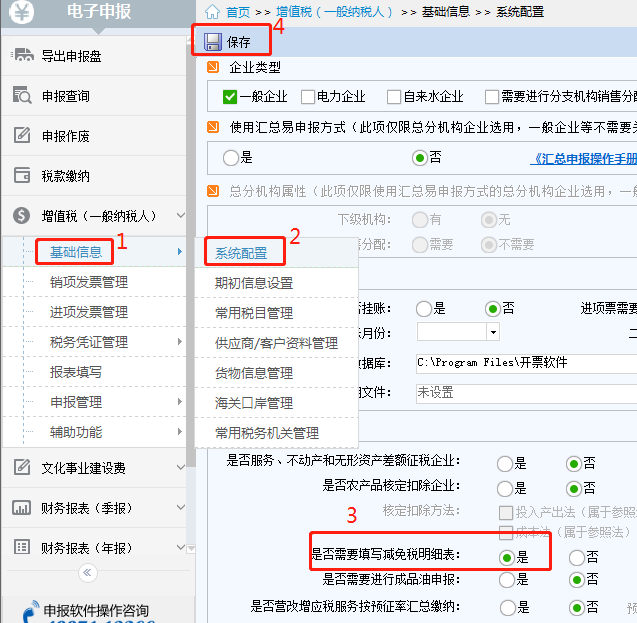Open 常用税目管理 menu item
This screenshot has width=637, height=623.
[x=254, y=313]
